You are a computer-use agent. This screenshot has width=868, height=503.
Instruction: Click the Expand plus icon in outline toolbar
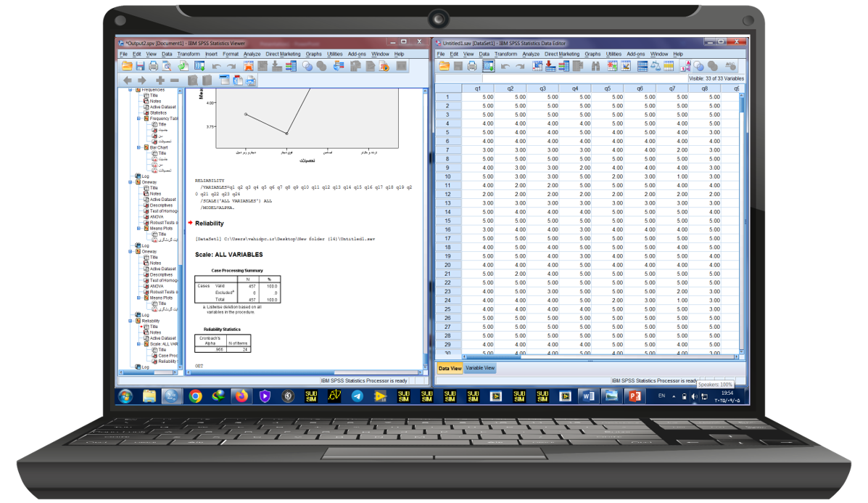(x=160, y=80)
